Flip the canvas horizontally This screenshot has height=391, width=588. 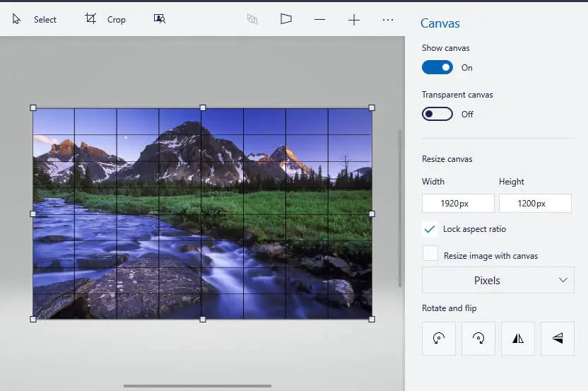518,339
